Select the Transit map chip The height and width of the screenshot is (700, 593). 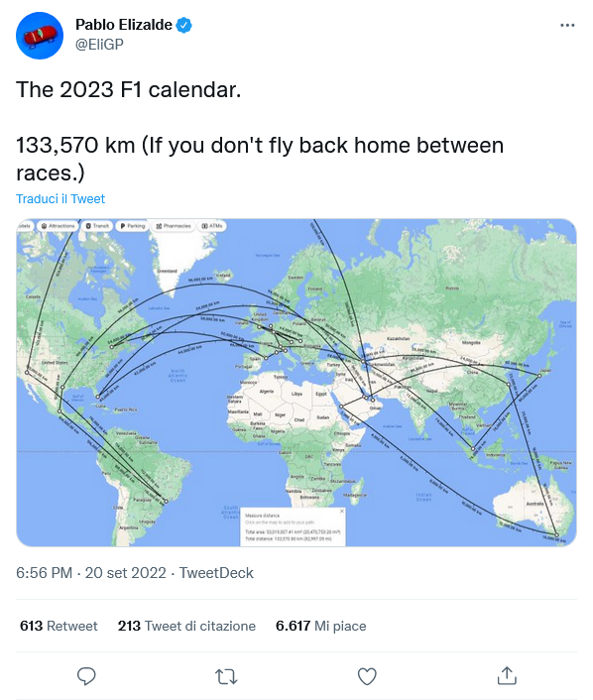click(x=97, y=226)
